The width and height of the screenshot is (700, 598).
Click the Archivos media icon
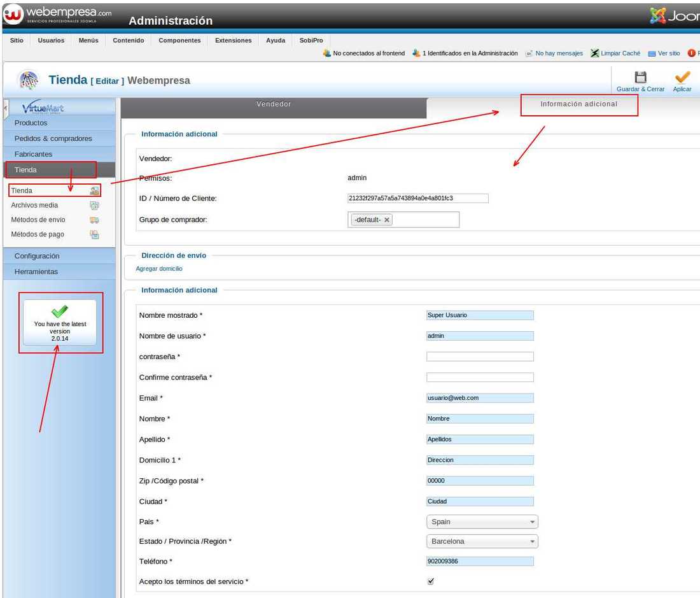[x=94, y=206]
